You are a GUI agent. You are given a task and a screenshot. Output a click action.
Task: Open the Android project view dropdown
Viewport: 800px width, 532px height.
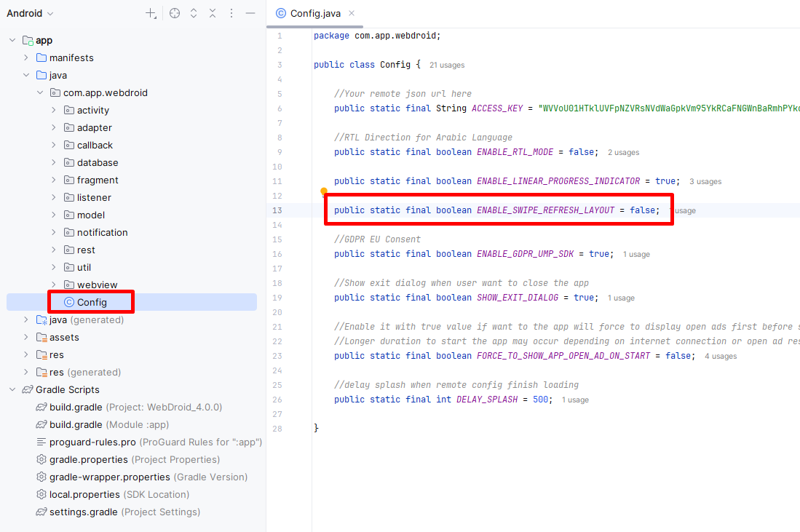coord(30,14)
